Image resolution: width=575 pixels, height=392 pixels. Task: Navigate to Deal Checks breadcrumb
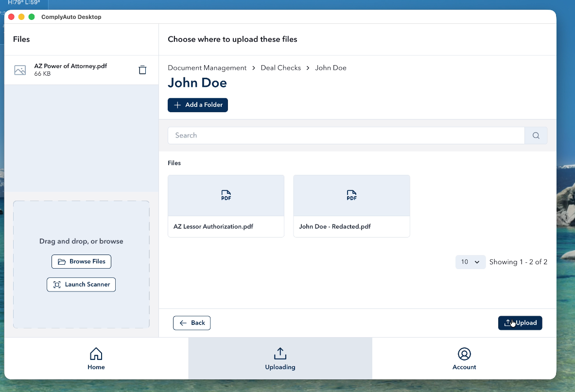(280, 68)
